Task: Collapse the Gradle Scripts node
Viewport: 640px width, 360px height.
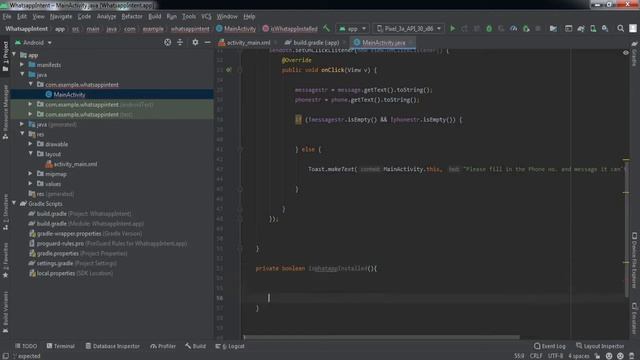Action: click(14, 203)
